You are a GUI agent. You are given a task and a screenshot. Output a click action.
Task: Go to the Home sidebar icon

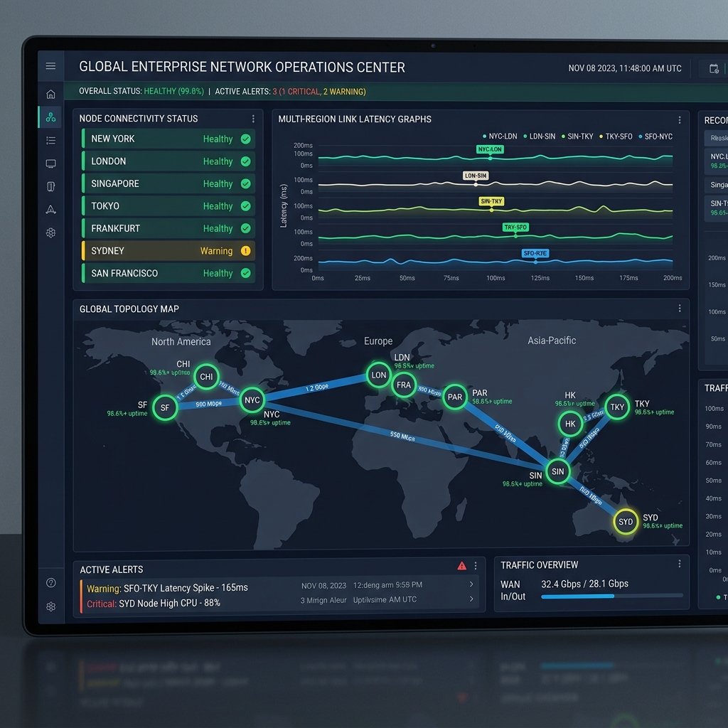pyautogui.click(x=50, y=95)
